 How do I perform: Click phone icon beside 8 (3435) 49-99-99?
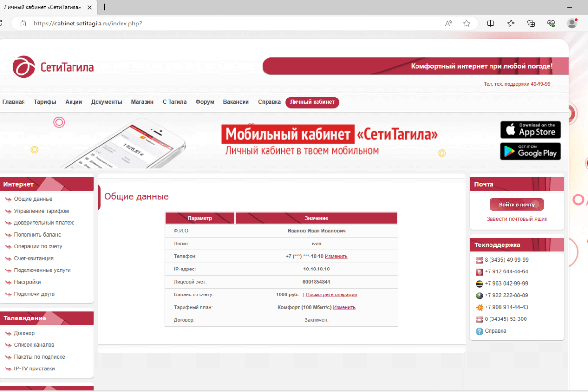tap(479, 260)
